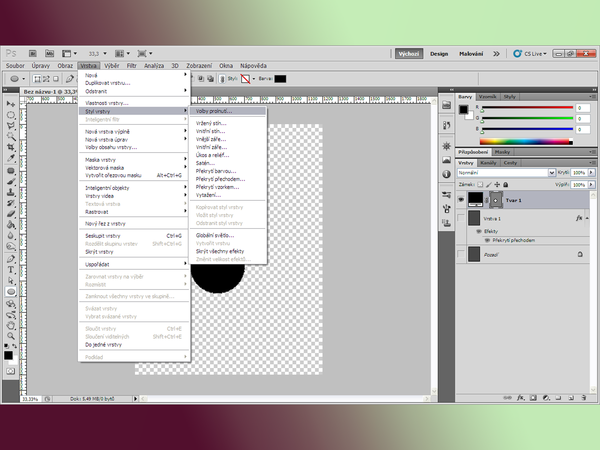Expand the Krytí opacity slider arrow
Viewport: 600px width, 450px height.
589,172
